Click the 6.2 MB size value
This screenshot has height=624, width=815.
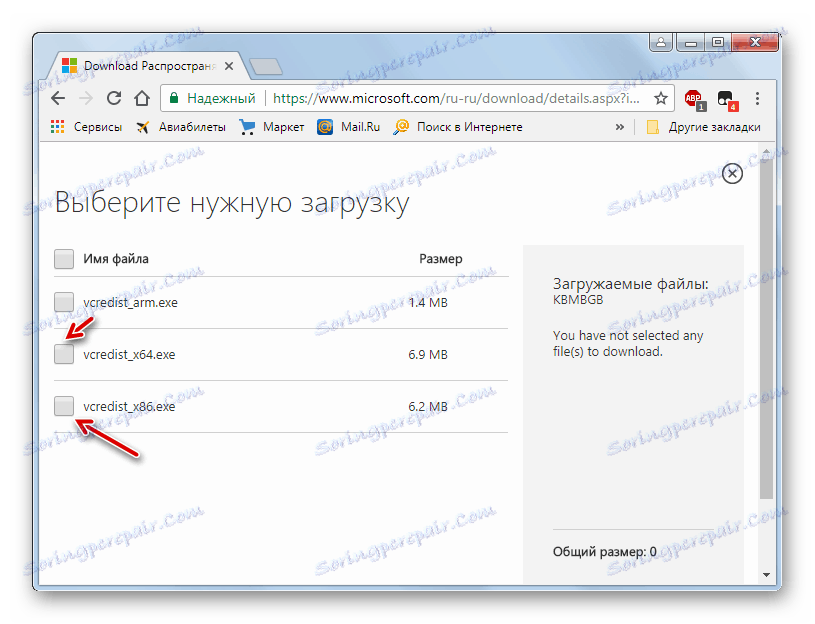pos(428,406)
